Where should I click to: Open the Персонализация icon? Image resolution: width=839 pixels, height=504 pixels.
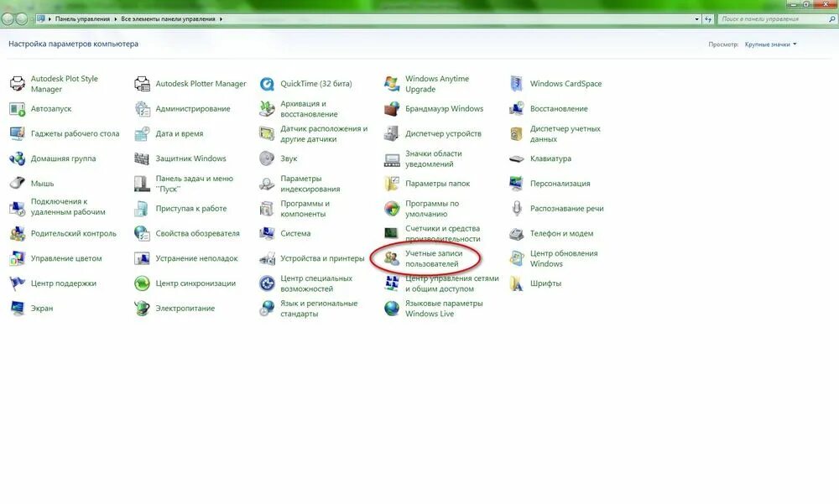[x=516, y=184]
